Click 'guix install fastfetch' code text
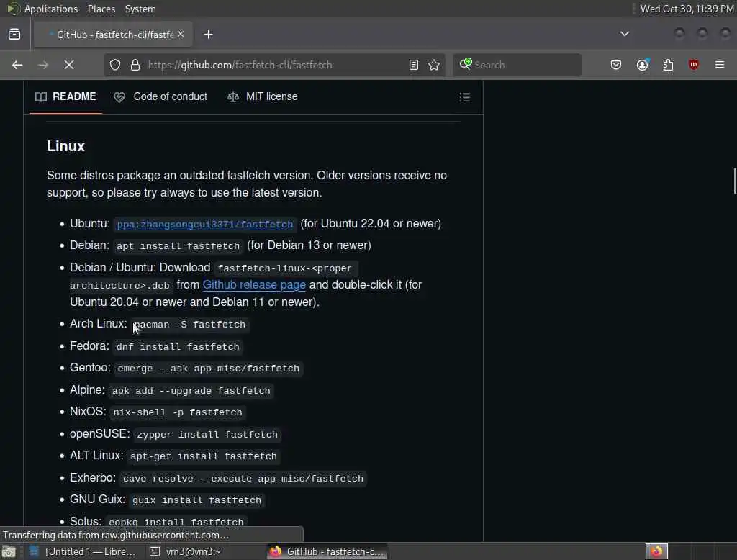Image resolution: width=737 pixels, height=560 pixels. (196, 500)
